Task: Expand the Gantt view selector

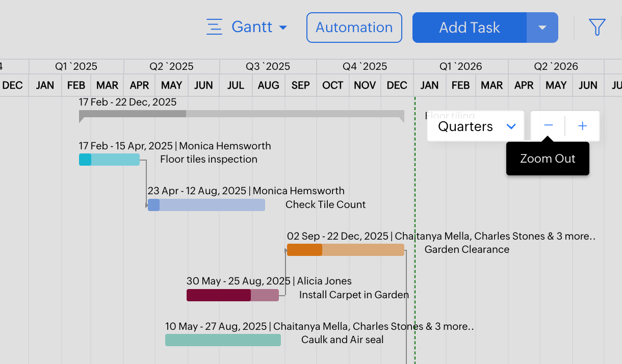Action: pyautogui.click(x=283, y=28)
